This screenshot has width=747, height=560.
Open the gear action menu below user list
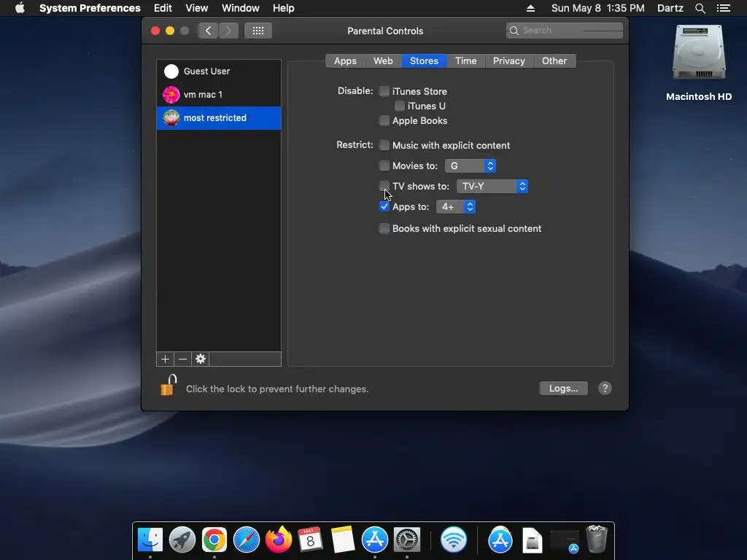tap(201, 359)
